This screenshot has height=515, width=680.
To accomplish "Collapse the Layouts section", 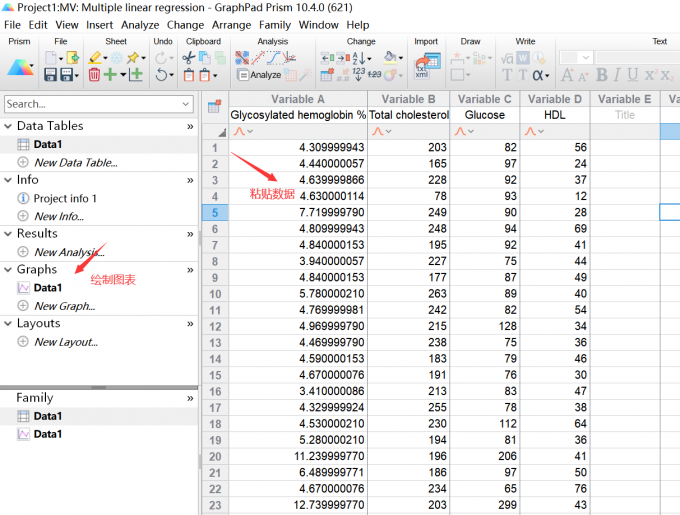I will tap(8, 323).
